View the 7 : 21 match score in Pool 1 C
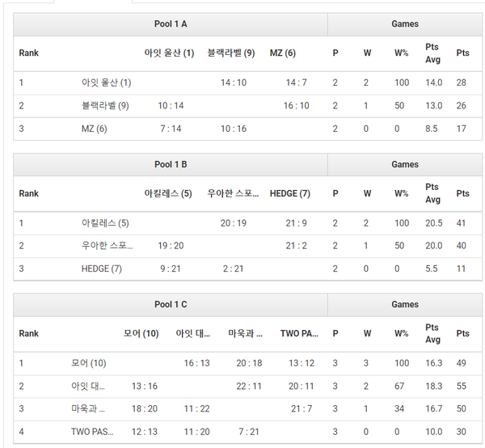 tap(249, 432)
